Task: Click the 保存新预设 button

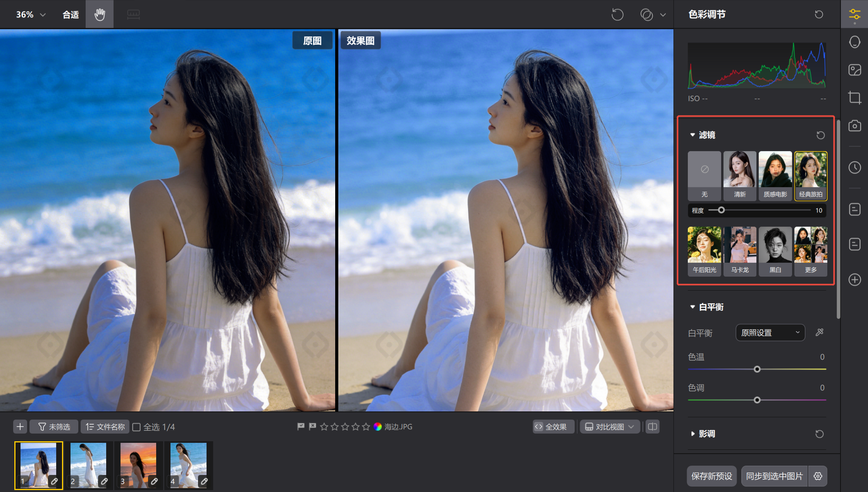Action: [711, 476]
